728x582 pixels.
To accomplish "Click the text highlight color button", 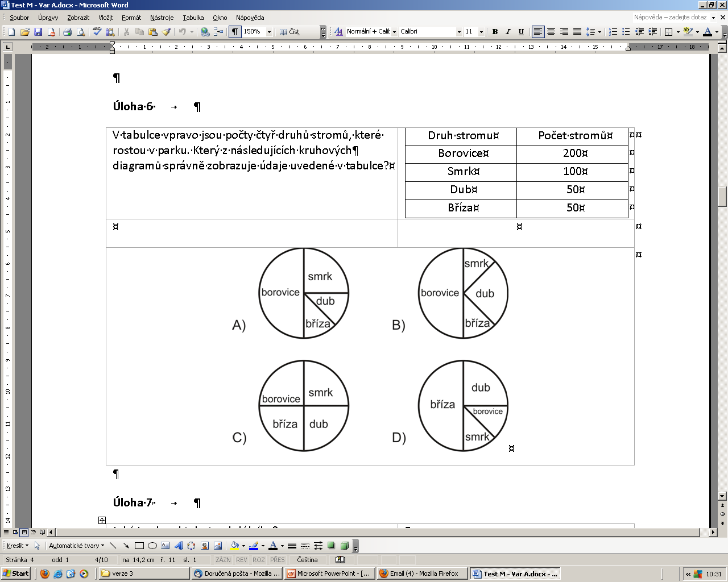I will click(x=688, y=32).
